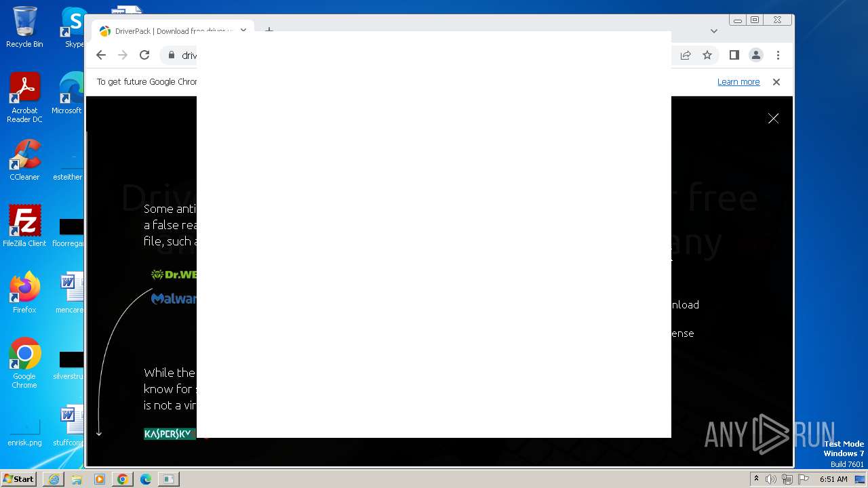The image size is (868, 488).
Task: Go back using Chrome's back arrow
Action: coord(101,56)
